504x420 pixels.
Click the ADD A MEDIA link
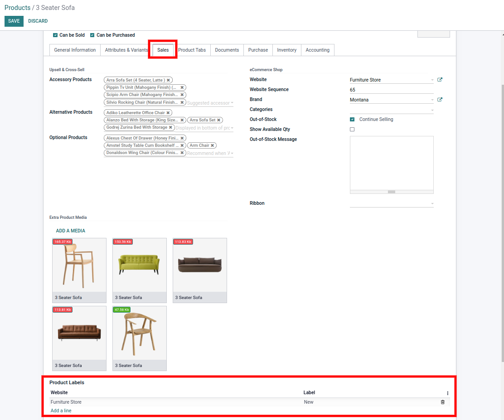70,231
